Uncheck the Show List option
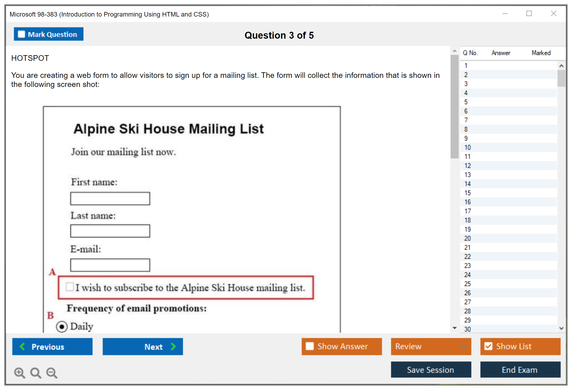 click(x=488, y=346)
